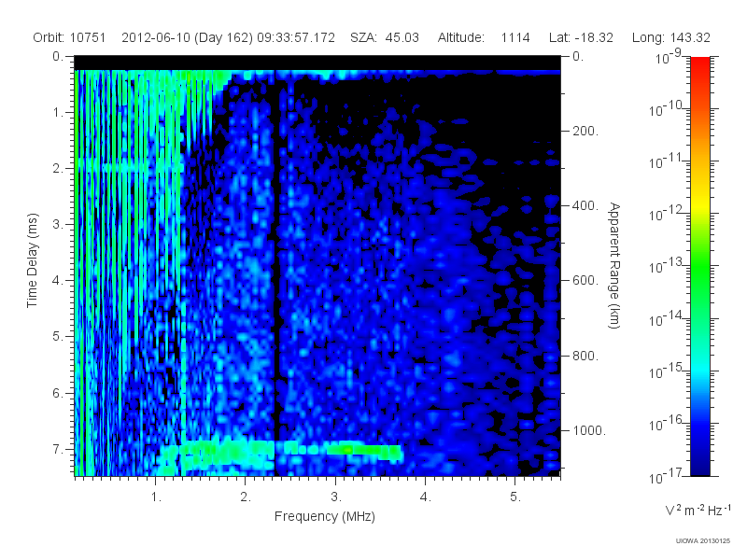This screenshot has width=747, height=560.
Task: Click the altitude value '1114'
Action: point(515,37)
